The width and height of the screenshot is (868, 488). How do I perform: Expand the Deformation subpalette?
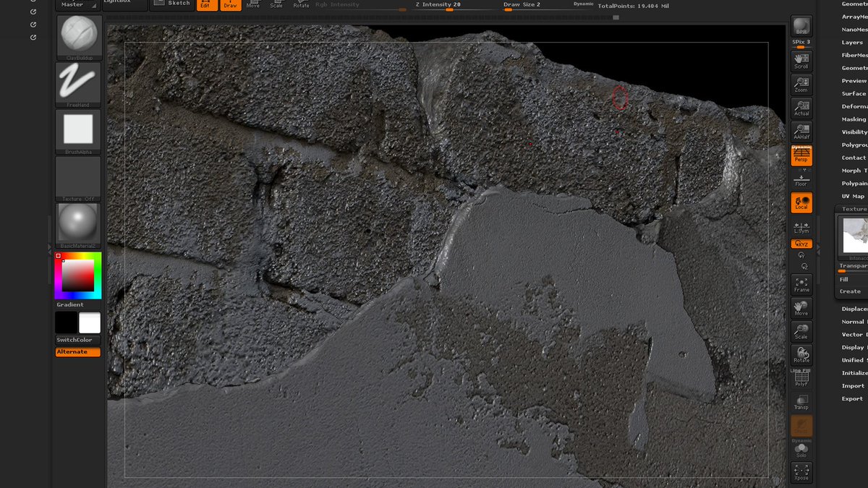click(854, 106)
